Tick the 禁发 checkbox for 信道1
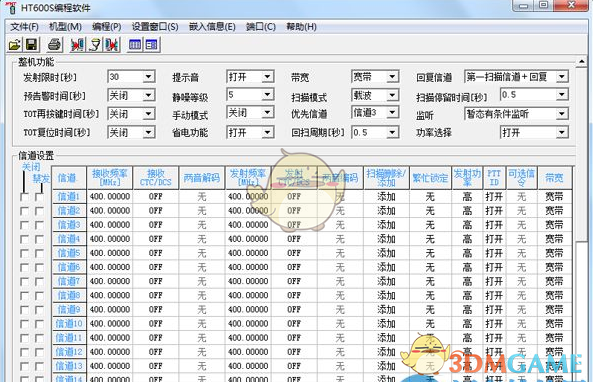 [x=39, y=197]
